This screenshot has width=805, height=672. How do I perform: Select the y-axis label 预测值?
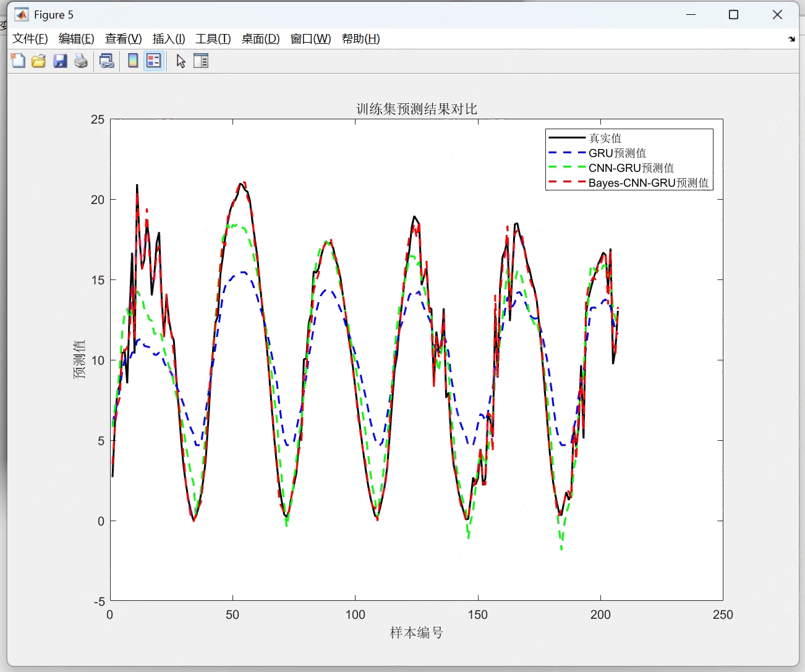point(80,359)
